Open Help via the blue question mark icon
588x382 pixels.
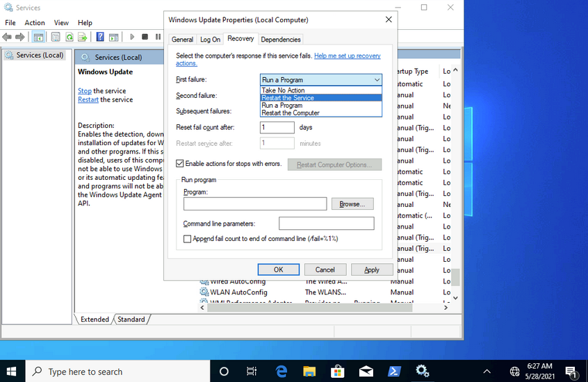pos(100,37)
